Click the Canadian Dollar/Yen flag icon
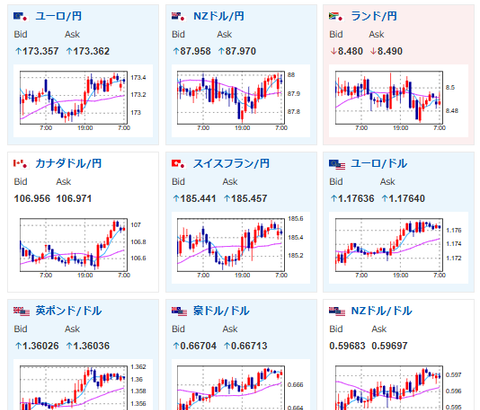Image resolution: width=480 pixels, height=410 pixels. point(20,164)
